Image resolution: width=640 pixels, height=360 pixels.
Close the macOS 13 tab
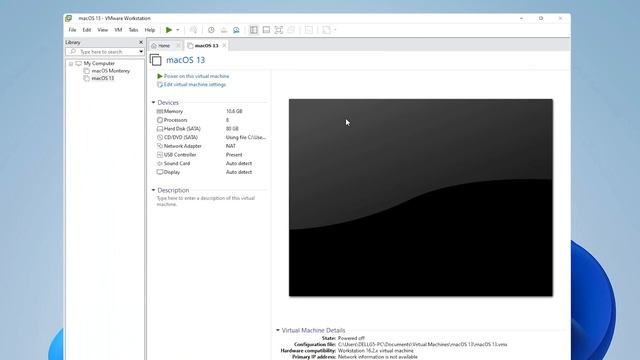click(224, 46)
